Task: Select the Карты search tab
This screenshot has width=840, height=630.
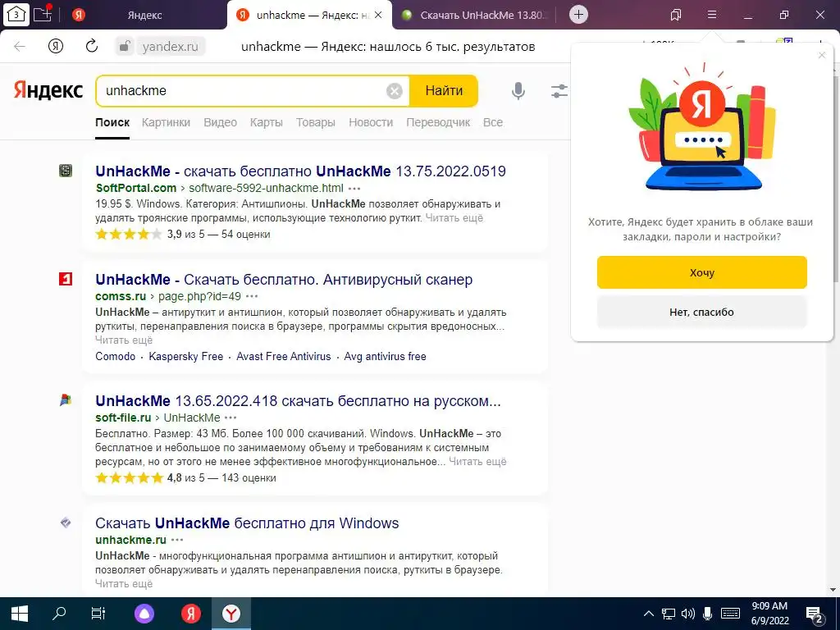Action: [x=267, y=123]
